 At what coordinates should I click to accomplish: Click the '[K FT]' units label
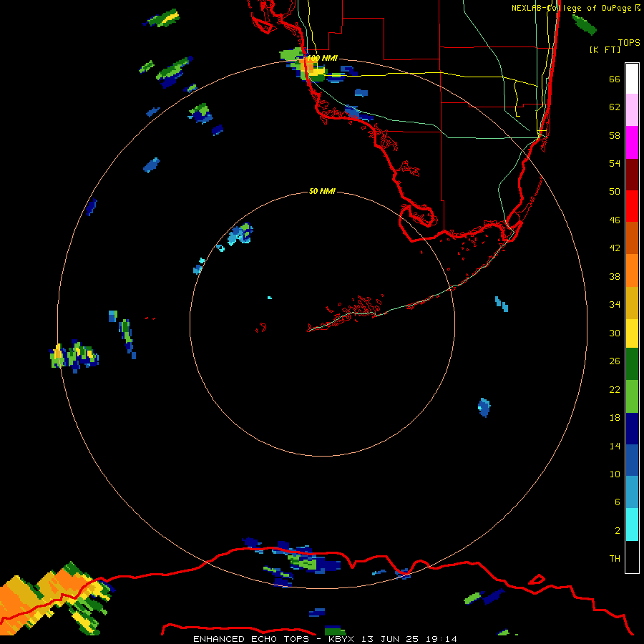(605, 49)
